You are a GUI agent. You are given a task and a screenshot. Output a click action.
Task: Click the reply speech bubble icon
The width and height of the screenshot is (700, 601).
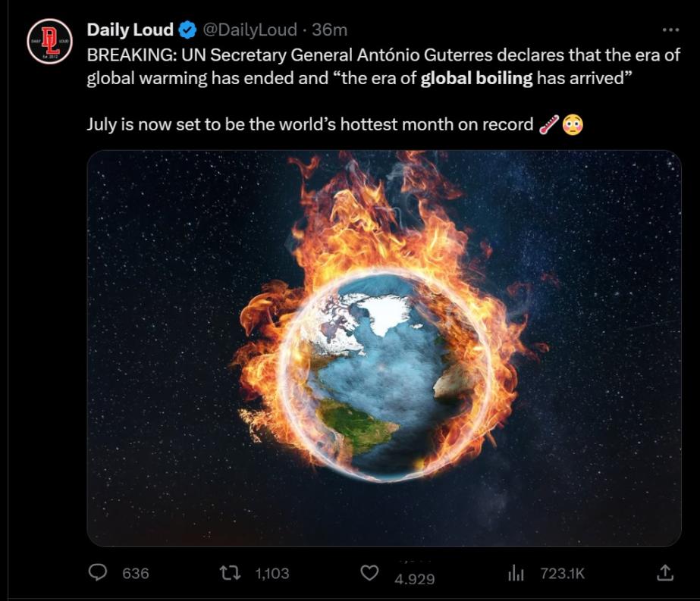[98, 572]
